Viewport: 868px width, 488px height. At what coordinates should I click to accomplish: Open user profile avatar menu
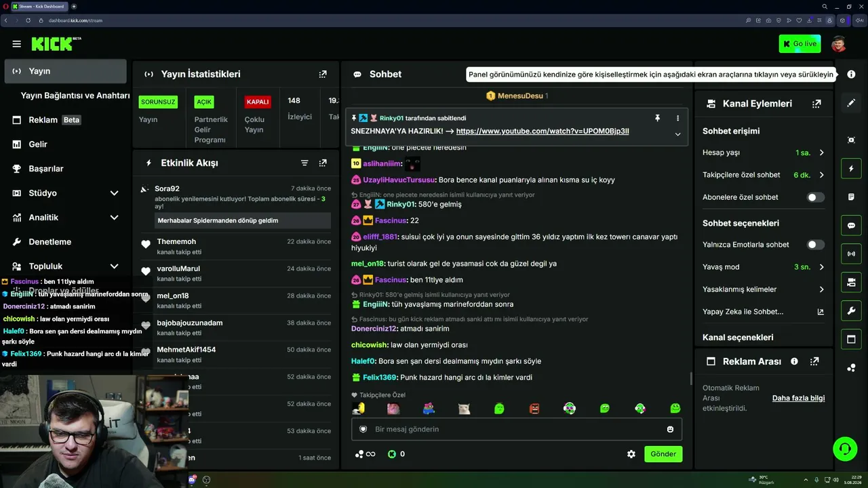point(839,44)
